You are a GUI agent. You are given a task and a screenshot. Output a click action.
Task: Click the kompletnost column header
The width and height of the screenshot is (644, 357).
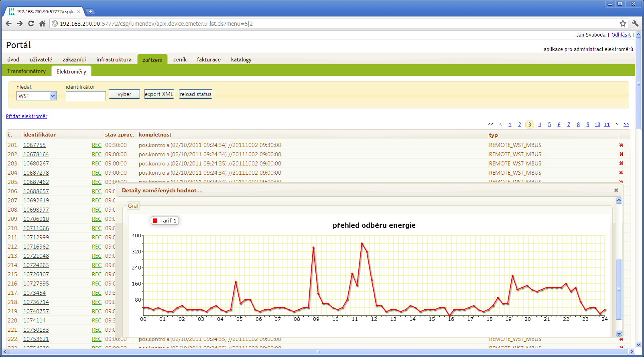(x=155, y=135)
